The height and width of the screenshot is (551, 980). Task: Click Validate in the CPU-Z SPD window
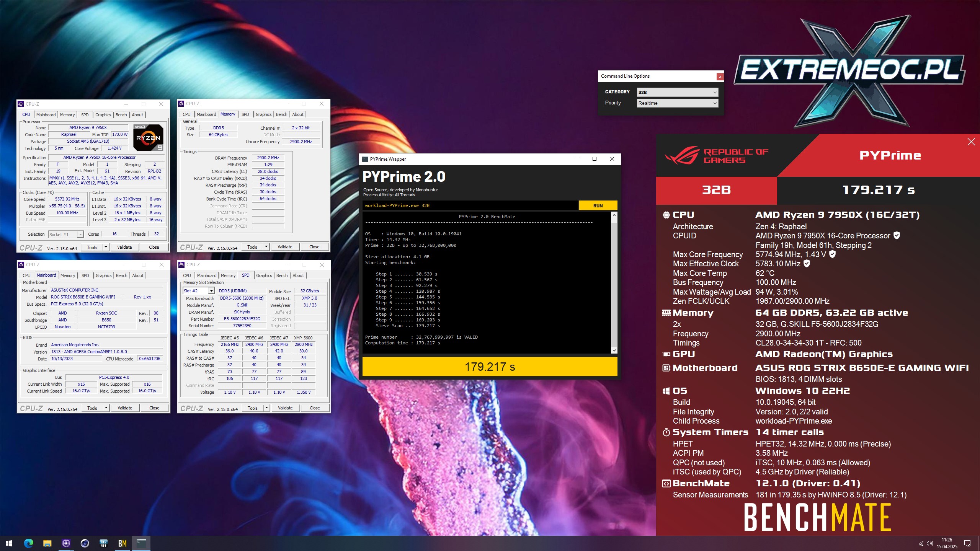(x=285, y=408)
